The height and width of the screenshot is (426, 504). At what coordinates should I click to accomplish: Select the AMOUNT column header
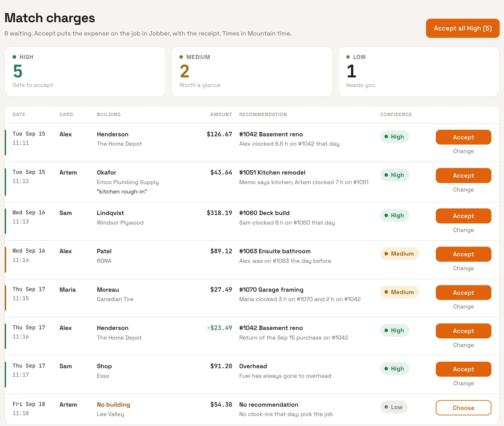click(x=221, y=115)
